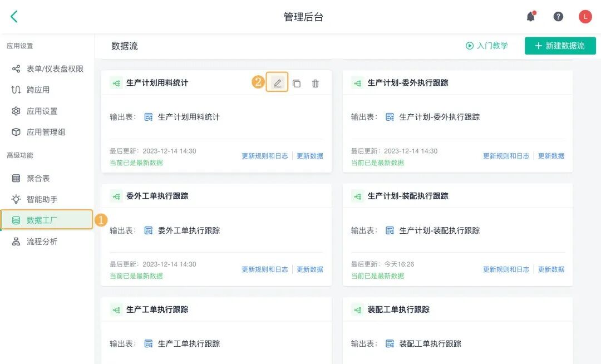Open the help question mark icon
This screenshot has width=601, height=364.
click(558, 17)
